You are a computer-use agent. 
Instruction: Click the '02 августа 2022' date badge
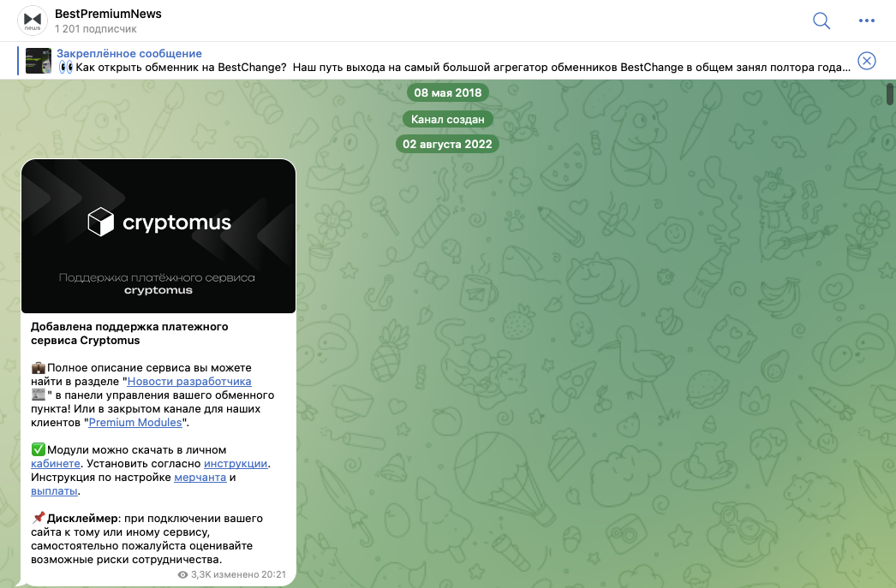[447, 144]
